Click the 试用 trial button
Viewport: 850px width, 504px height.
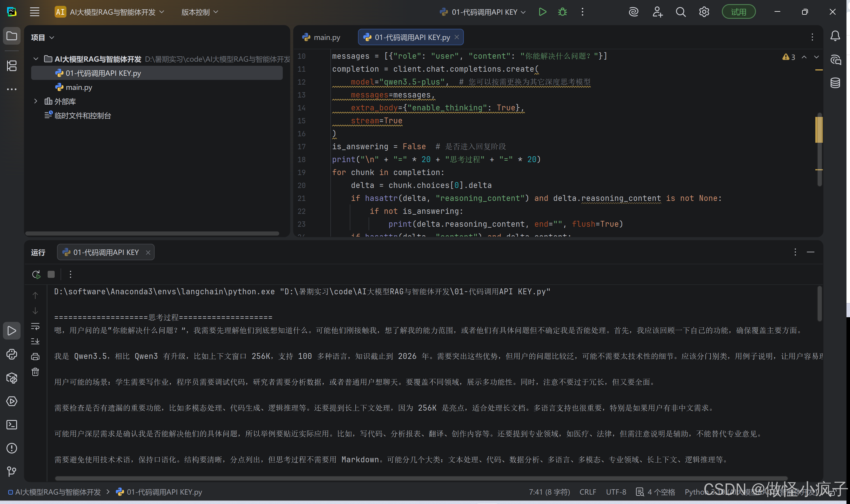click(x=738, y=12)
